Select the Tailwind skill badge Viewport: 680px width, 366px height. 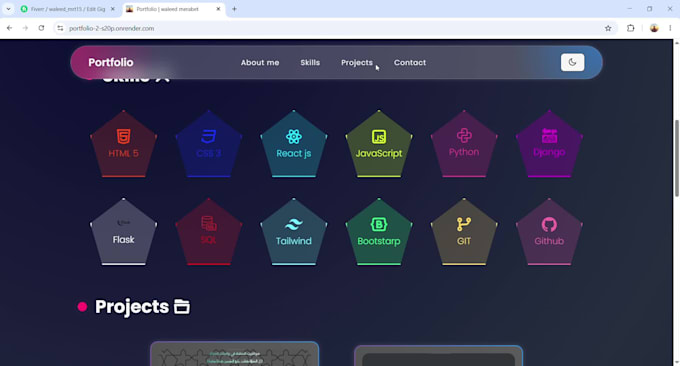(x=294, y=232)
